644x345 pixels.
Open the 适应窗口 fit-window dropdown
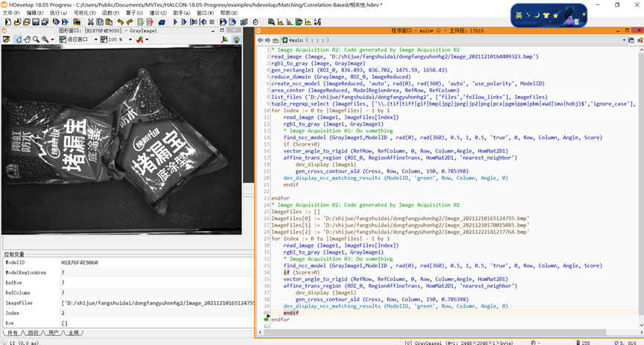(x=95, y=39)
